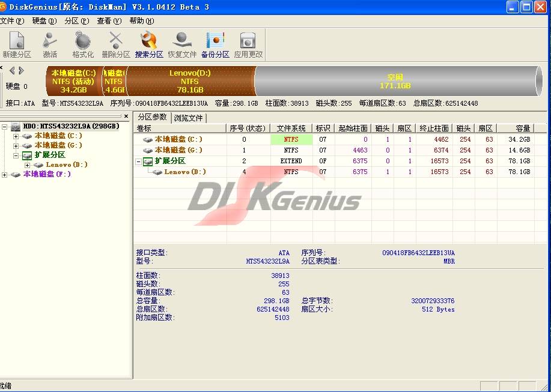Click drive icon in Lenovo(D:) table row
Viewport: 551px width, 392px height.
(x=157, y=172)
